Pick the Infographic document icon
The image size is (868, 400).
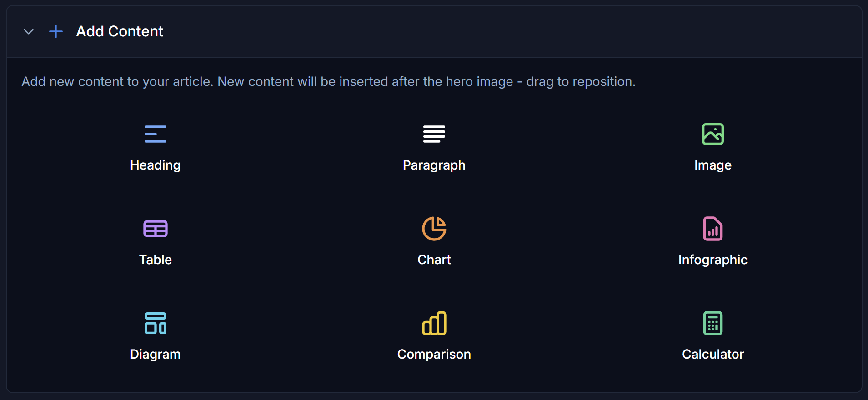(712, 228)
